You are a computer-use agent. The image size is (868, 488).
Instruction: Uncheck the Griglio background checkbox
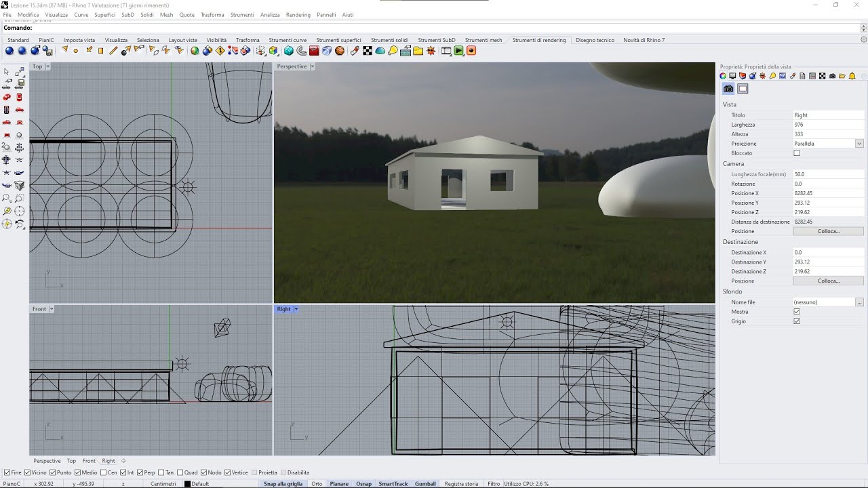[797, 321]
